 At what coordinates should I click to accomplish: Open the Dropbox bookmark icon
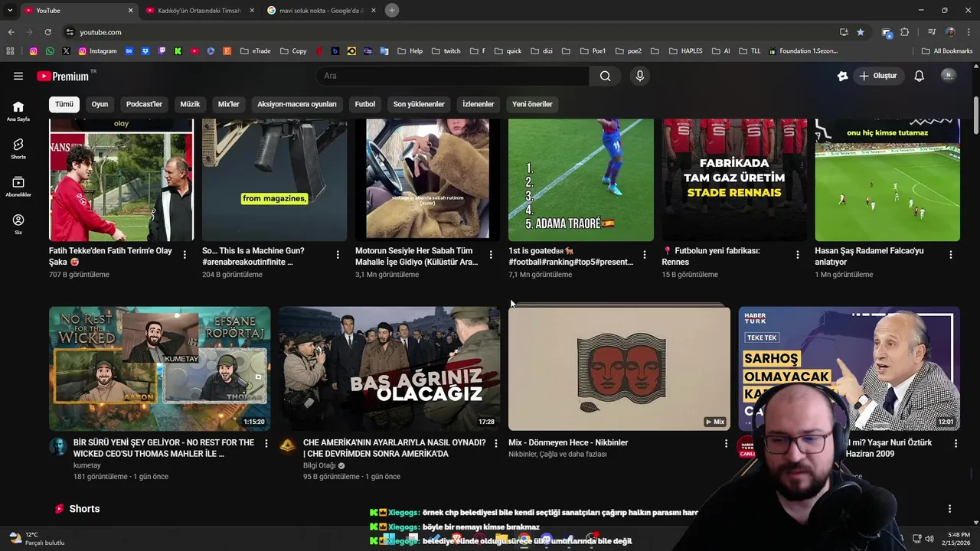tap(145, 51)
